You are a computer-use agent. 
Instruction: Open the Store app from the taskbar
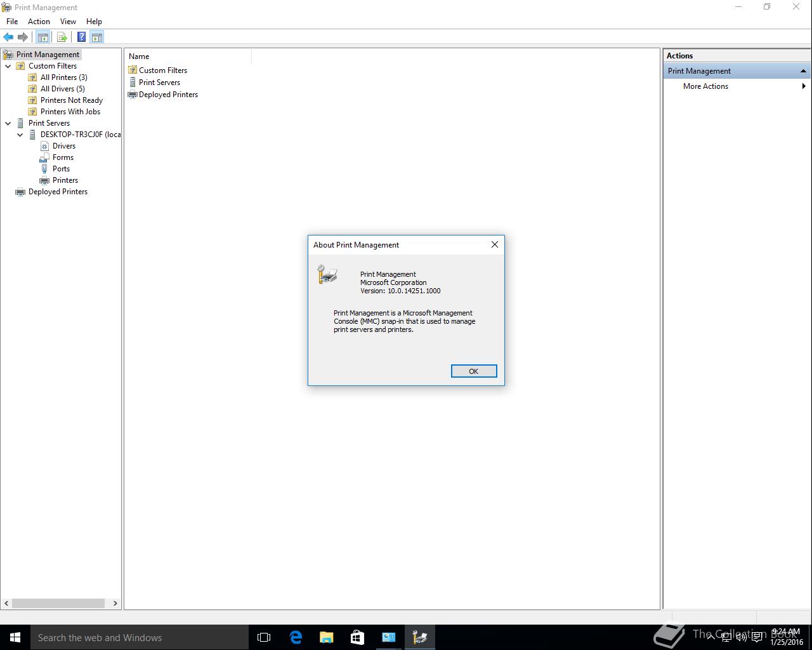point(357,637)
